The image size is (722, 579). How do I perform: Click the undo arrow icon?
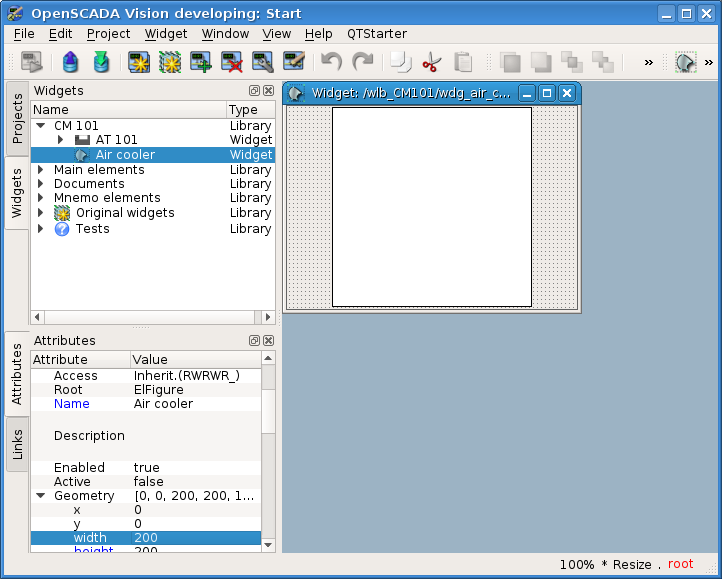tap(332, 62)
